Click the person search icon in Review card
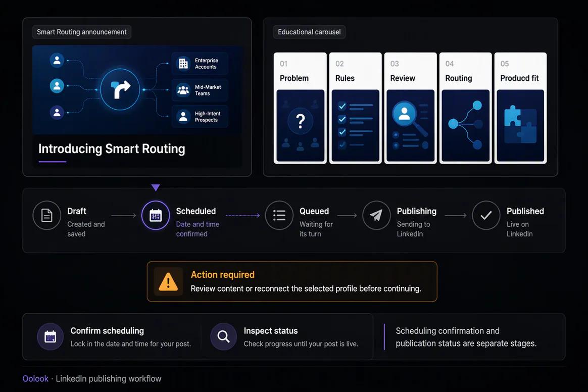The height and width of the screenshot is (392, 588). coord(410,119)
